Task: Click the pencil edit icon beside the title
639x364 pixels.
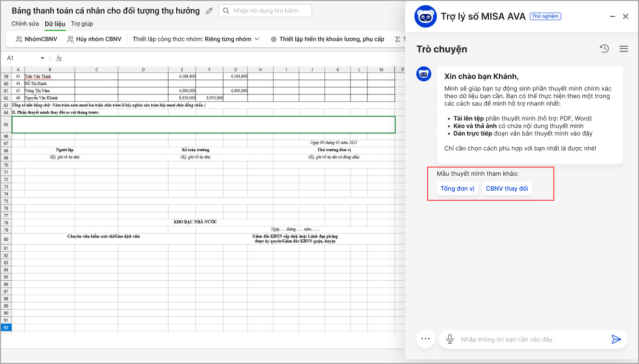Action: click(209, 11)
